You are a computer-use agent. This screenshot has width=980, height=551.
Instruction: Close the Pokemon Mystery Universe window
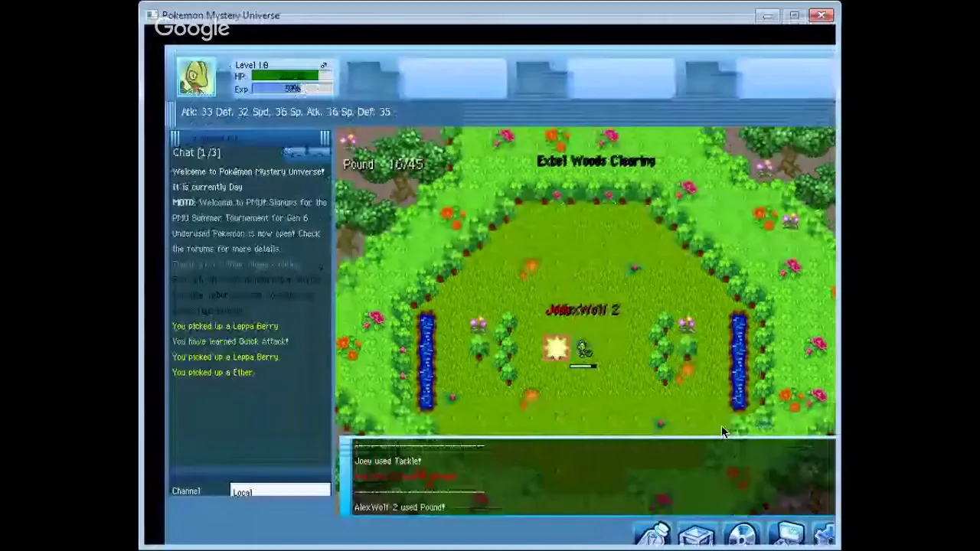click(821, 15)
